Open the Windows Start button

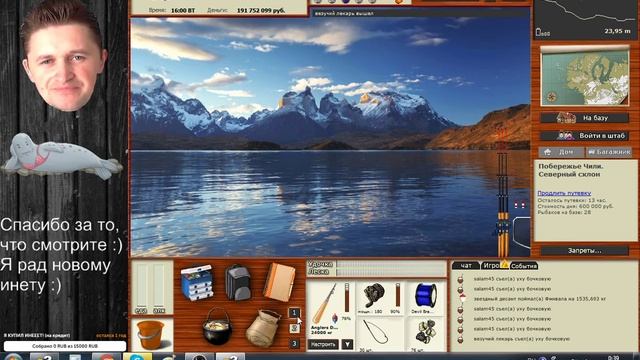[x=13, y=357]
